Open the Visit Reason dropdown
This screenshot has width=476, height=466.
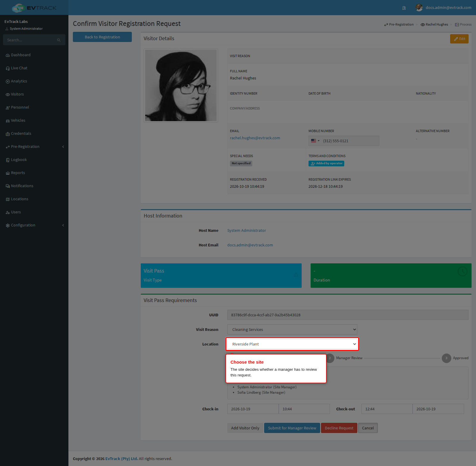tap(292, 329)
